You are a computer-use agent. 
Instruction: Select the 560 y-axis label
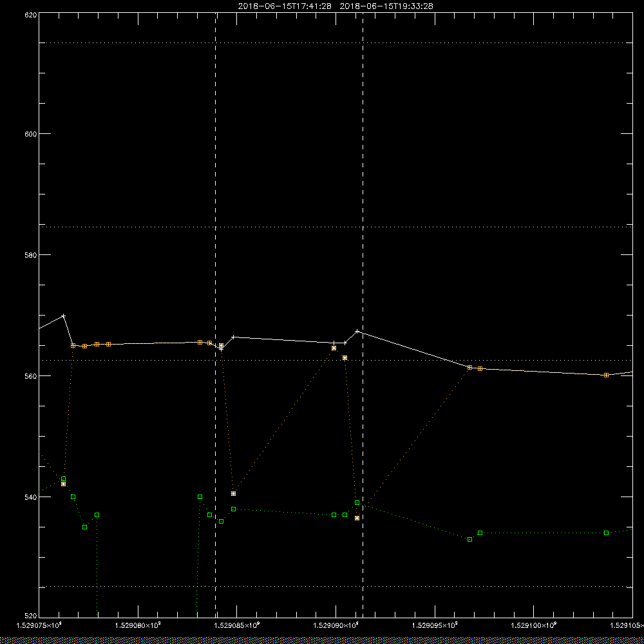31,376
